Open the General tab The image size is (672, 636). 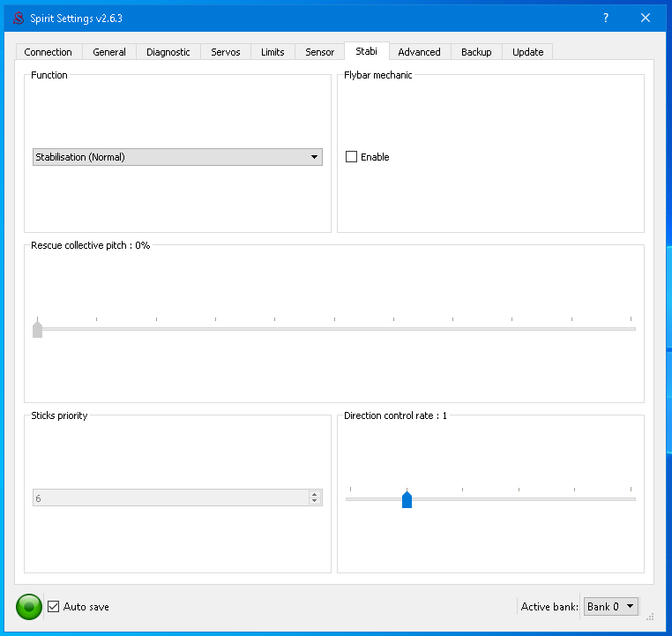(109, 52)
